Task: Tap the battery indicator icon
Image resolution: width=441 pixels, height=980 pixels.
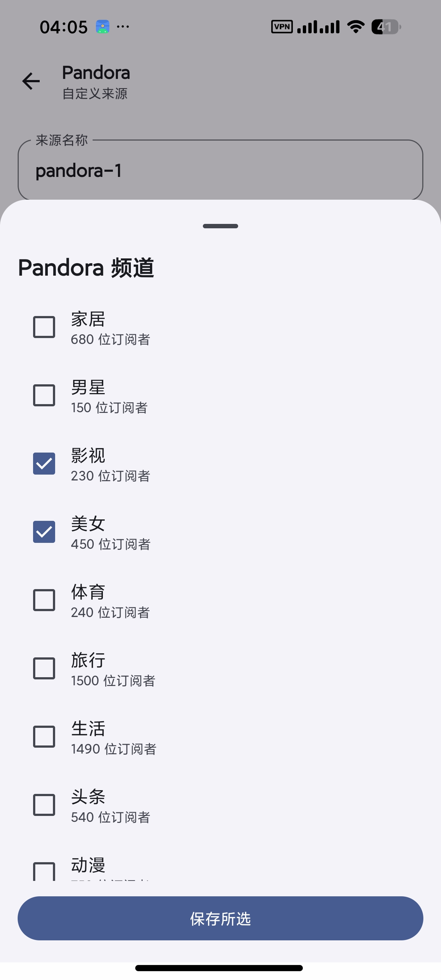Action: [386, 27]
